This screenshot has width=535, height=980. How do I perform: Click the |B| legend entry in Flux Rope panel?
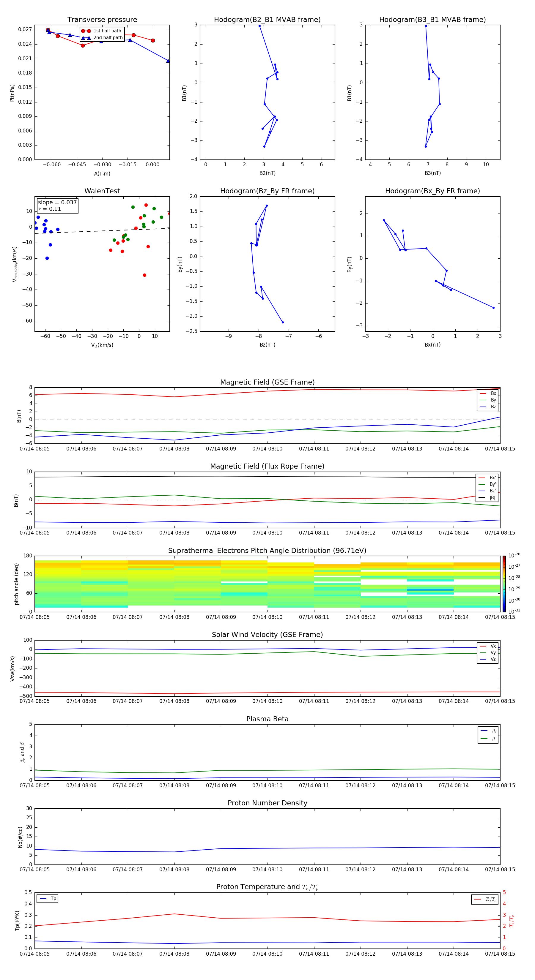(487, 498)
